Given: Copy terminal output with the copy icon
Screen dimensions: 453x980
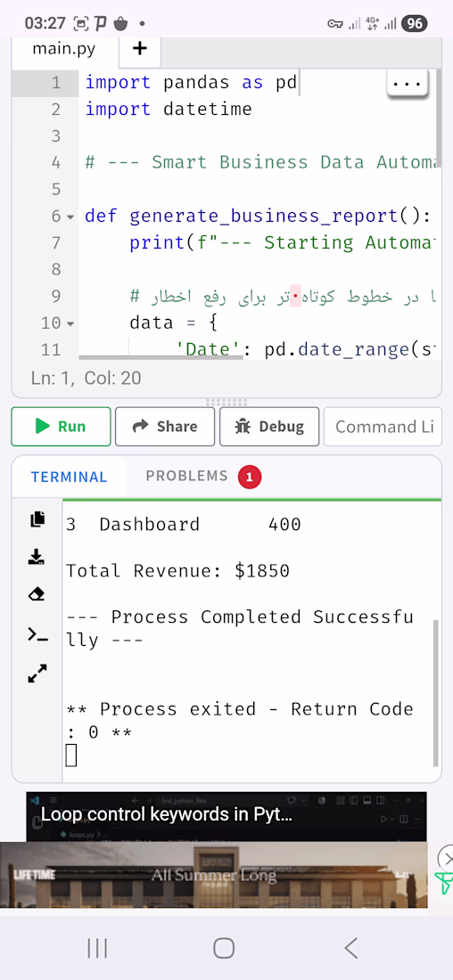Looking at the screenshot, I should (x=37, y=519).
